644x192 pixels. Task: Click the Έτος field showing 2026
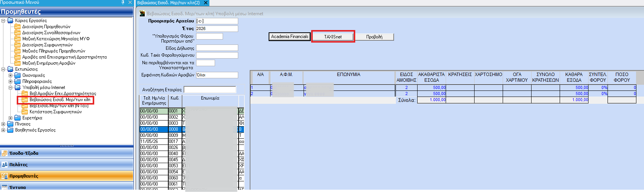coord(217,29)
